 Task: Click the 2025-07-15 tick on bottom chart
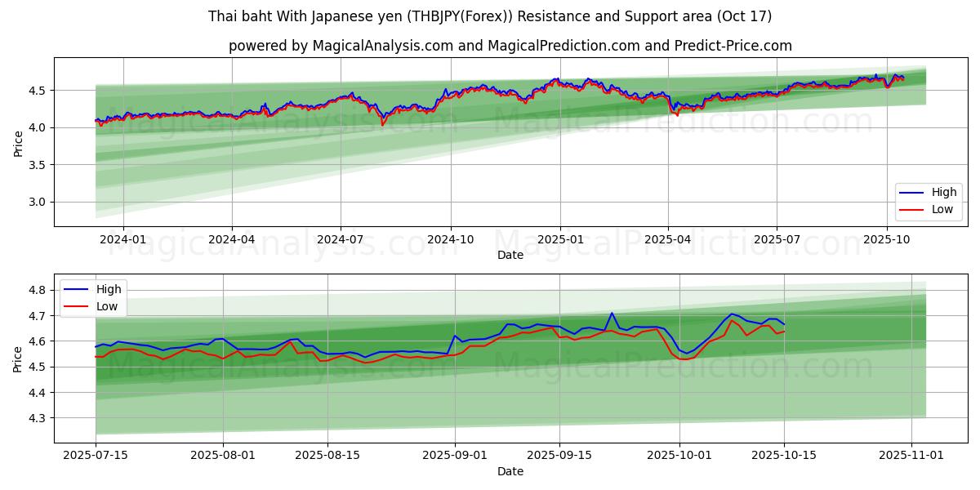pos(96,456)
